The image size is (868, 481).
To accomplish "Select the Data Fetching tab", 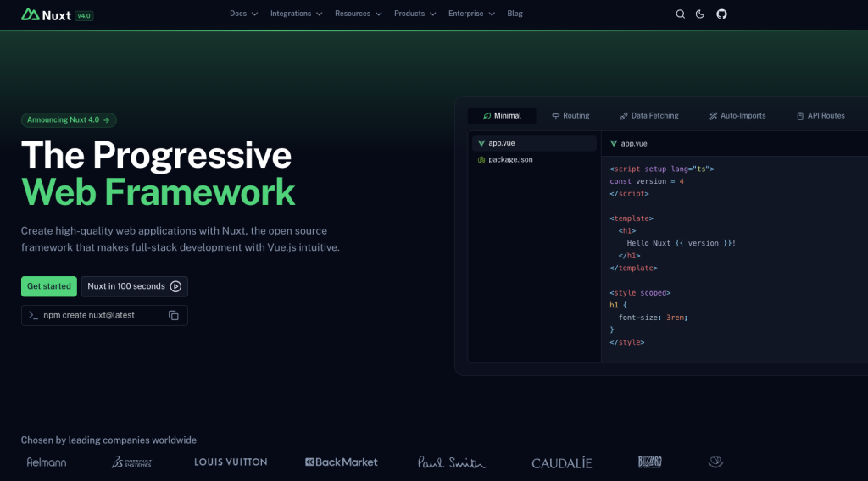I will coord(648,116).
